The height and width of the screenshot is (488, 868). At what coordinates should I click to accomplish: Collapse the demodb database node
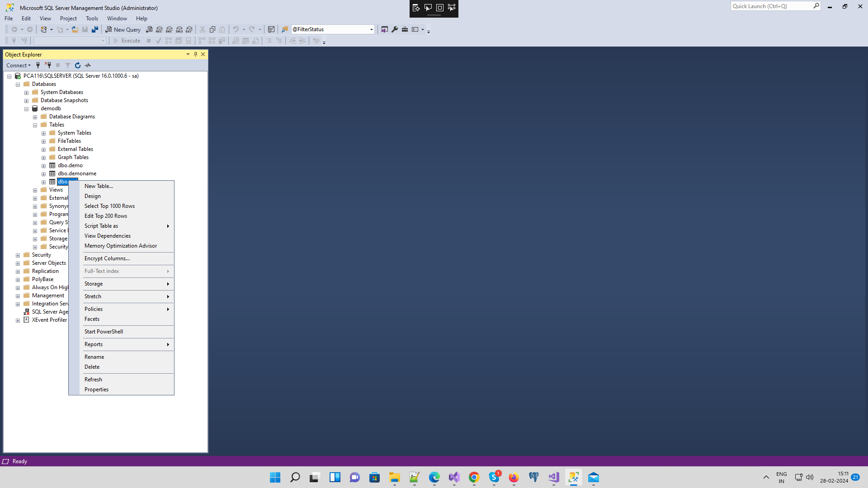tap(26, 109)
